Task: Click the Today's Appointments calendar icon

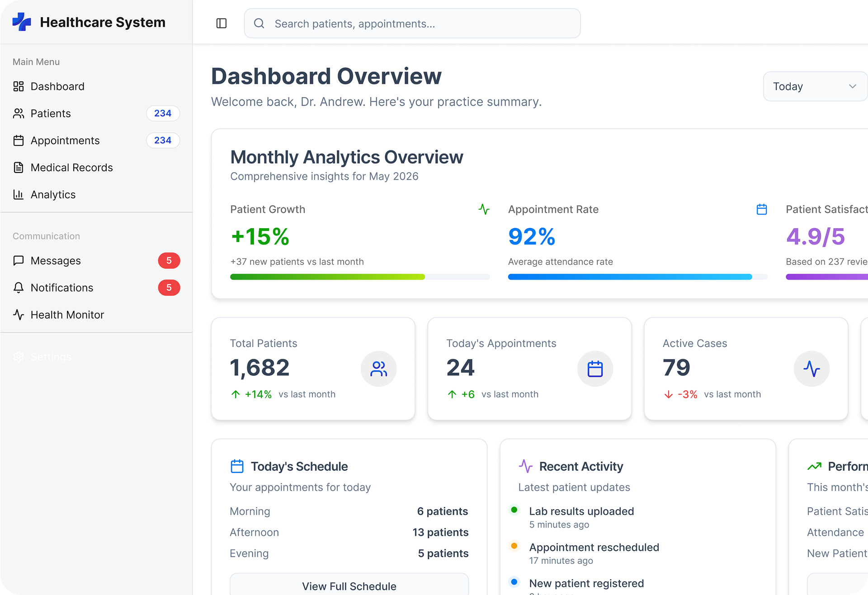Action: pos(595,369)
